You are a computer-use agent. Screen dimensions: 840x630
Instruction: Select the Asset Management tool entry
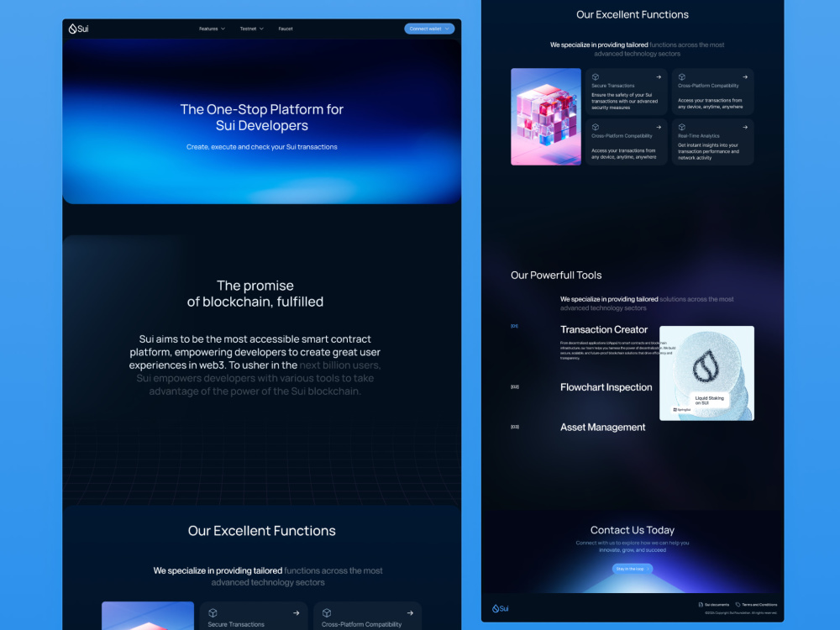click(602, 428)
